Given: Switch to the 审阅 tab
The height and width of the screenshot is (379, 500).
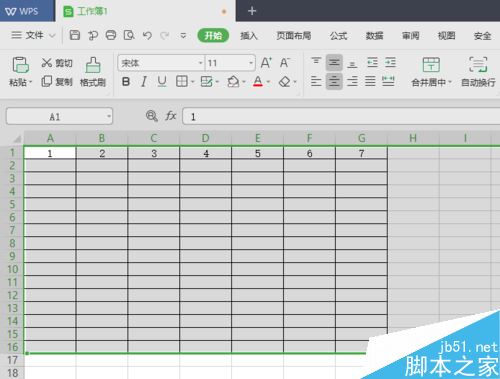Looking at the screenshot, I should (x=410, y=35).
